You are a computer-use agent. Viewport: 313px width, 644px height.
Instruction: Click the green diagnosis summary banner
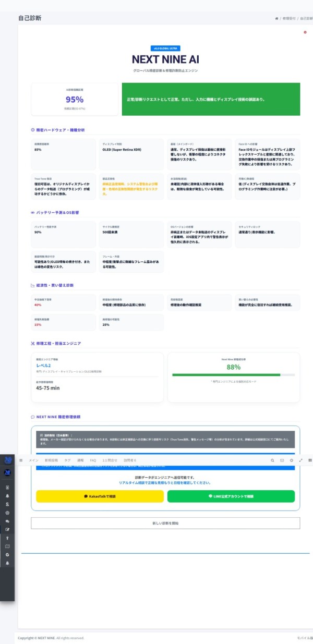point(211,99)
